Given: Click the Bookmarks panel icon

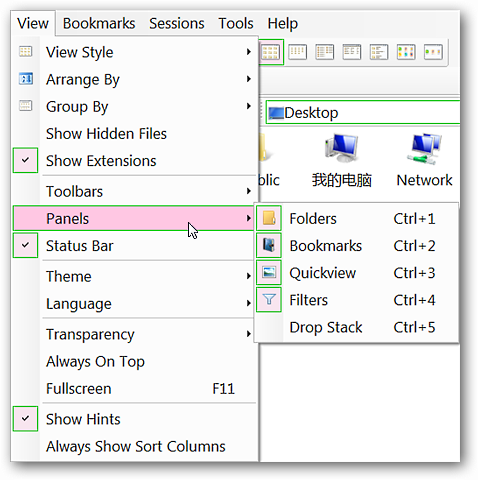Looking at the screenshot, I should [269, 246].
